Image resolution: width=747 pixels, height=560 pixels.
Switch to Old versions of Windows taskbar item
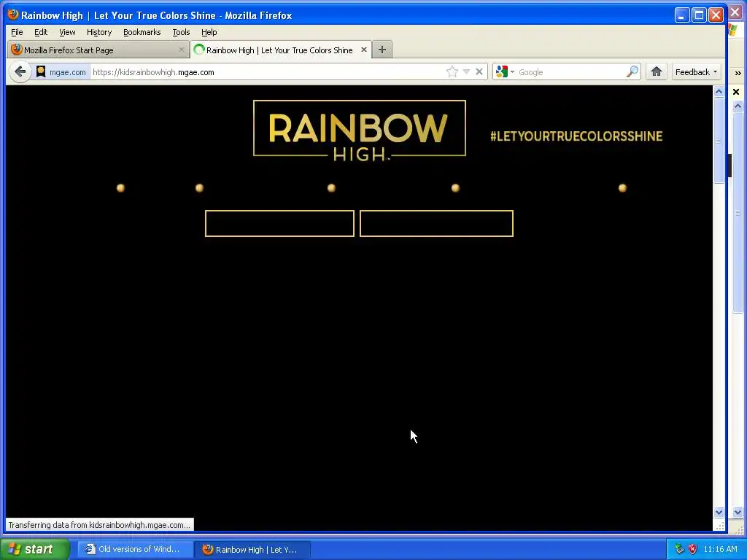(135, 549)
